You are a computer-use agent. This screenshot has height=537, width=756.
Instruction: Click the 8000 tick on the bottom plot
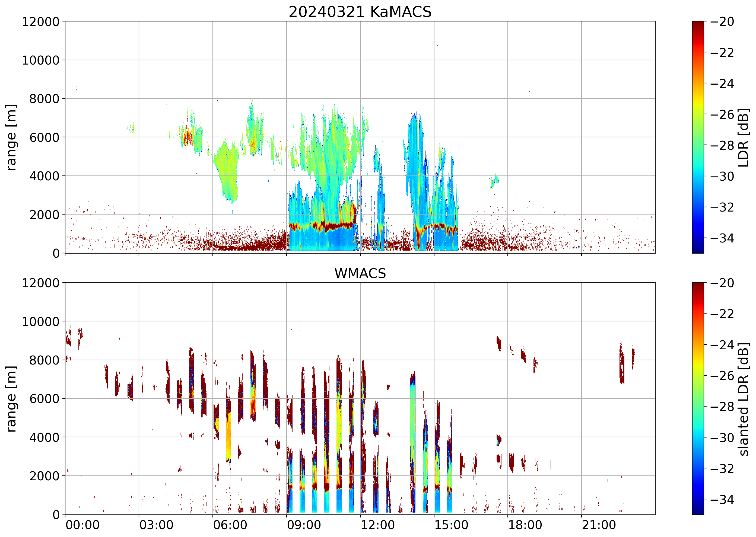[44, 360]
